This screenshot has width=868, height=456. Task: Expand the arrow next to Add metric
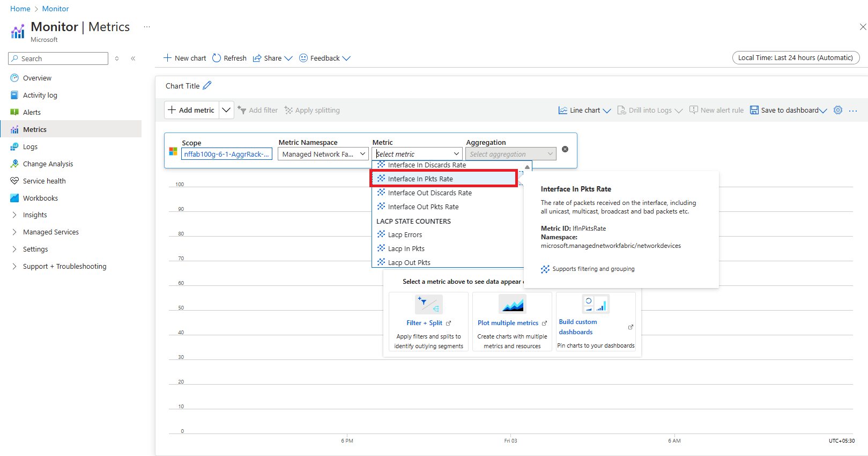(x=226, y=110)
